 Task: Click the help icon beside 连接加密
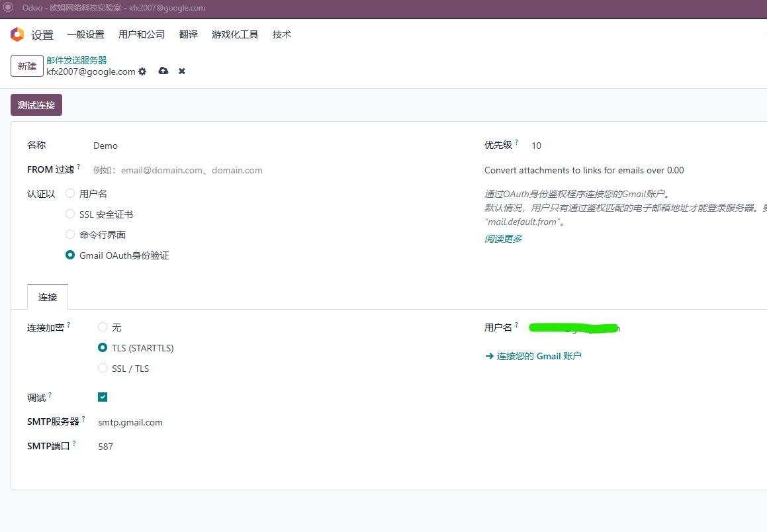[x=68, y=325]
